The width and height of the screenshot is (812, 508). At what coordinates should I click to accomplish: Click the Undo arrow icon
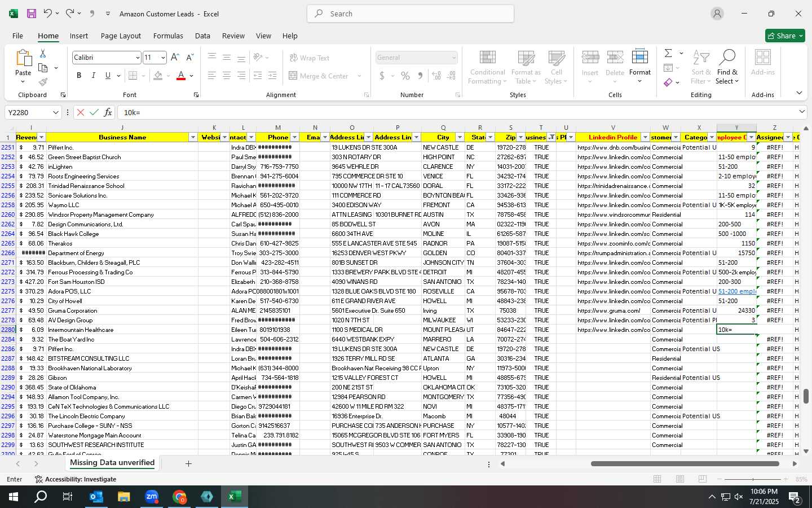(48, 14)
